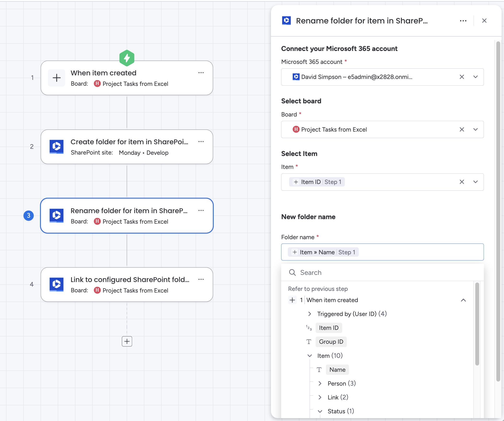The height and width of the screenshot is (421, 504).
Task: Collapse the When item created section
Action: 463,300
